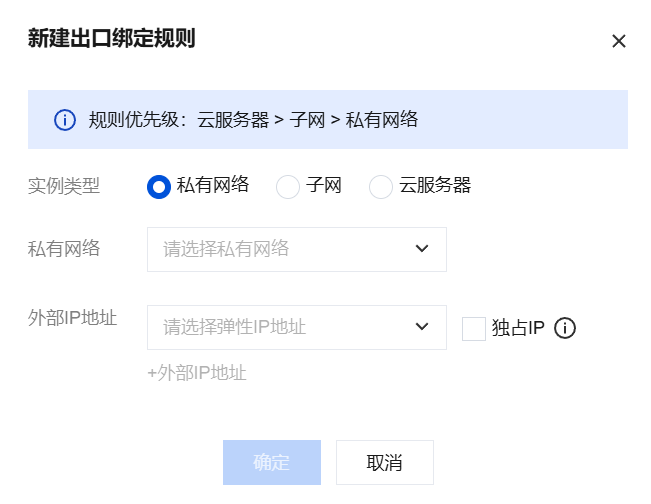Select the 私有网络 instance type radio
Screen dimensions: 651x504
pyautogui.click(x=158, y=186)
